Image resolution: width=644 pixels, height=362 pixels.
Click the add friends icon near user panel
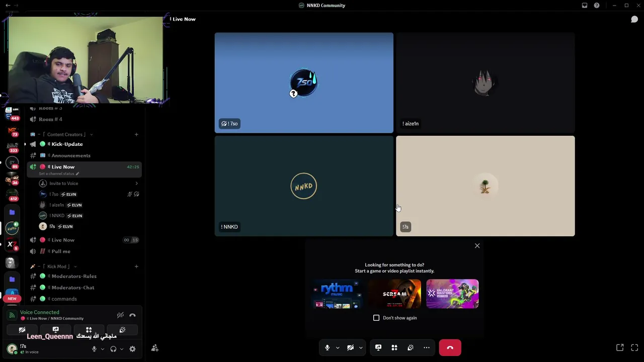[x=155, y=348]
